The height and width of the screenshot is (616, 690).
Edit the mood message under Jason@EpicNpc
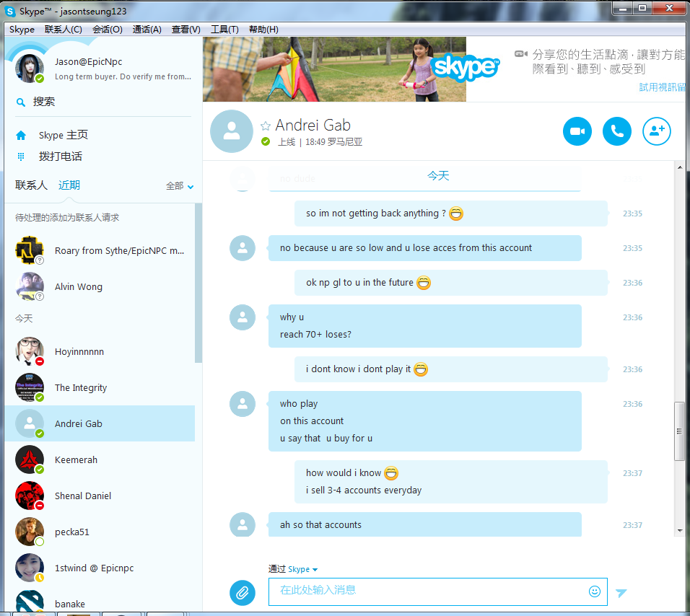[x=123, y=76]
